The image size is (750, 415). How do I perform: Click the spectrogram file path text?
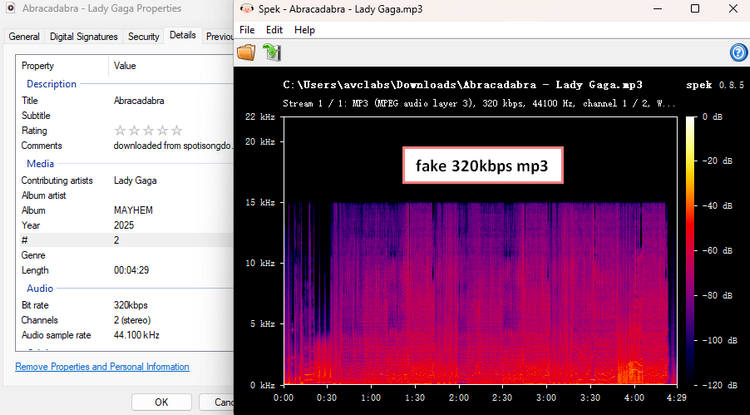pos(462,85)
